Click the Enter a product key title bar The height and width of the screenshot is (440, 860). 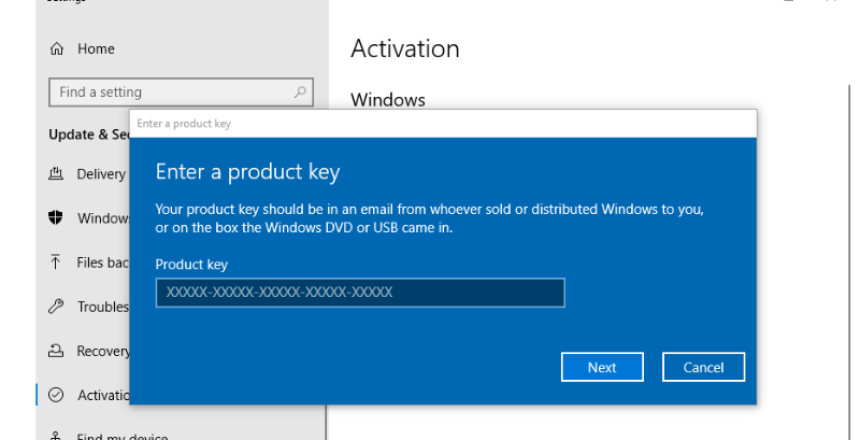[x=440, y=124]
